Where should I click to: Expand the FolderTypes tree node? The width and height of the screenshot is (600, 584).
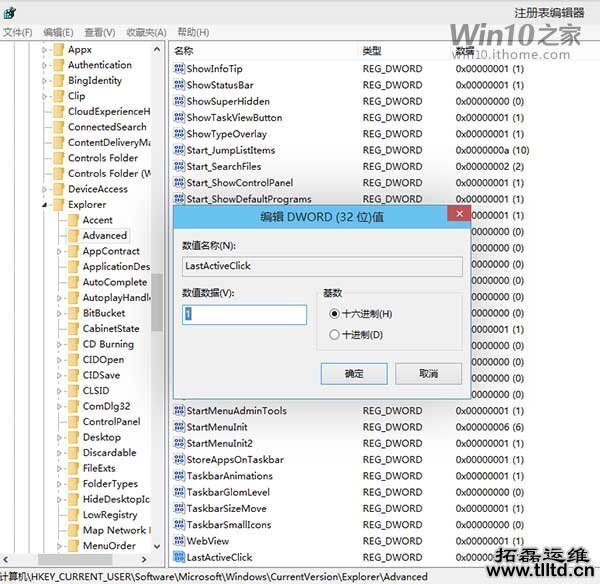[x=59, y=484]
